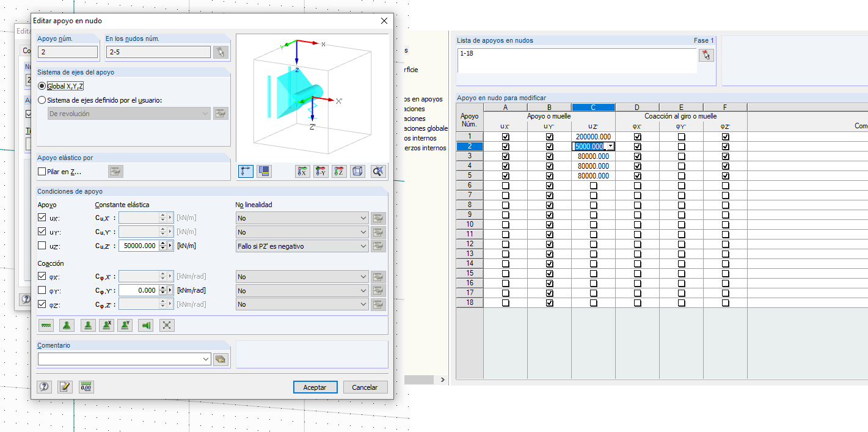Click the En los nudos núm. field showing 2-5
Screen dimensions: 868x432
click(x=158, y=52)
